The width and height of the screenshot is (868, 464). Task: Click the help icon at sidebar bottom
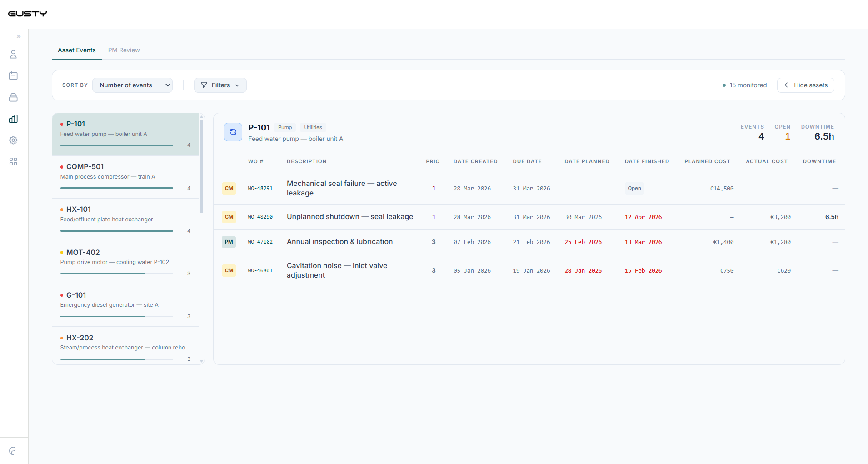(x=13, y=451)
